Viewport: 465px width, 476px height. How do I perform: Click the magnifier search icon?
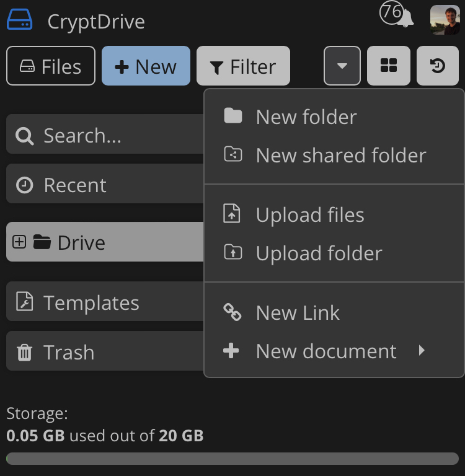24,136
